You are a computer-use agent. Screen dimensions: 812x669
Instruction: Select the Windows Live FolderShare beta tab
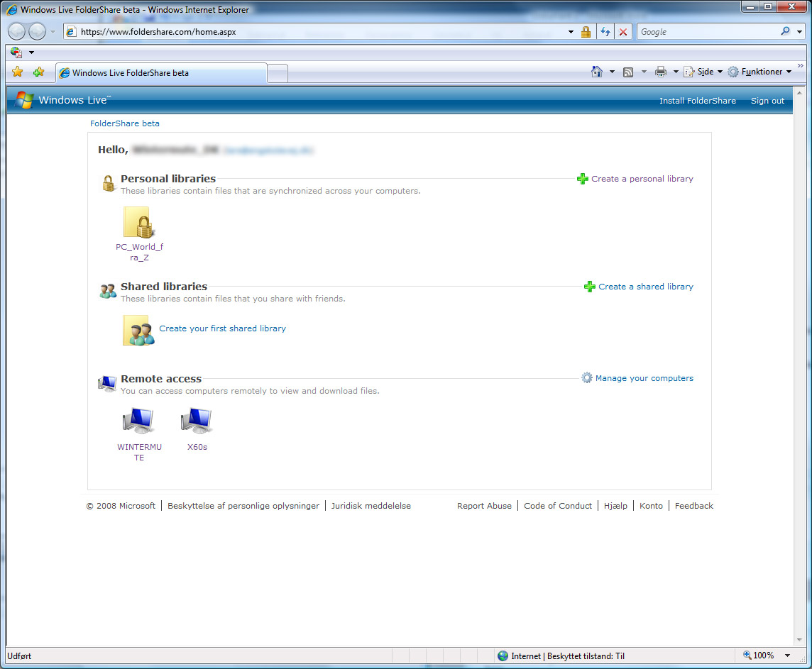pyautogui.click(x=161, y=73)
